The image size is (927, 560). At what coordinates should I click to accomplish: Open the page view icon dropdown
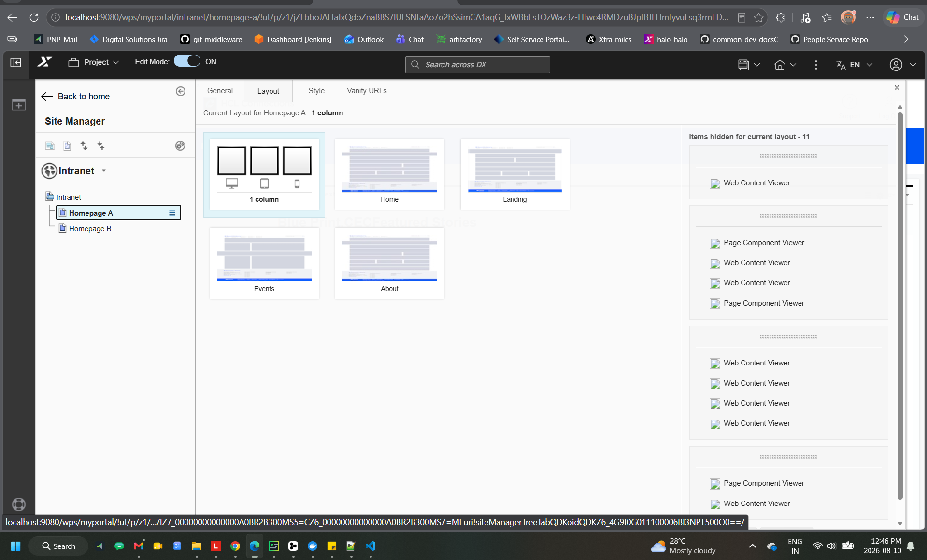(749, 65)
